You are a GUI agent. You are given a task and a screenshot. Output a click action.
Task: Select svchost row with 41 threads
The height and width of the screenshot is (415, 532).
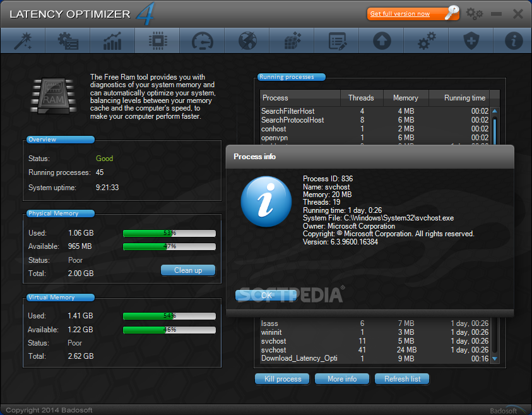point(375,350)
